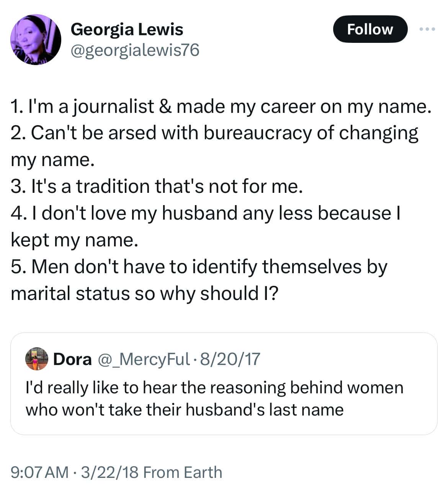Open the quoted tweet about husband's last name
448x484 pixels.
coord(224,384)
